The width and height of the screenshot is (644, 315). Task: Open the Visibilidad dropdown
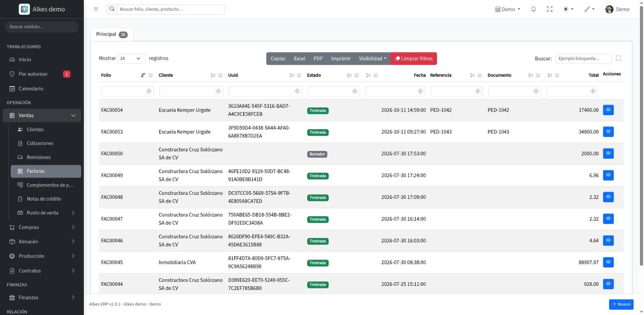pos(373,59)
